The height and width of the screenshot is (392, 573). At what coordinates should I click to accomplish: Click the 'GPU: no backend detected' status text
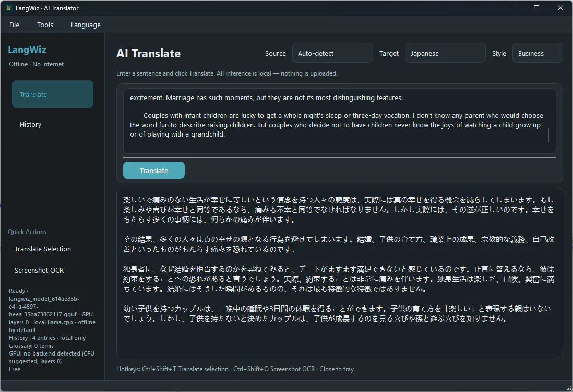pos(52,357)
